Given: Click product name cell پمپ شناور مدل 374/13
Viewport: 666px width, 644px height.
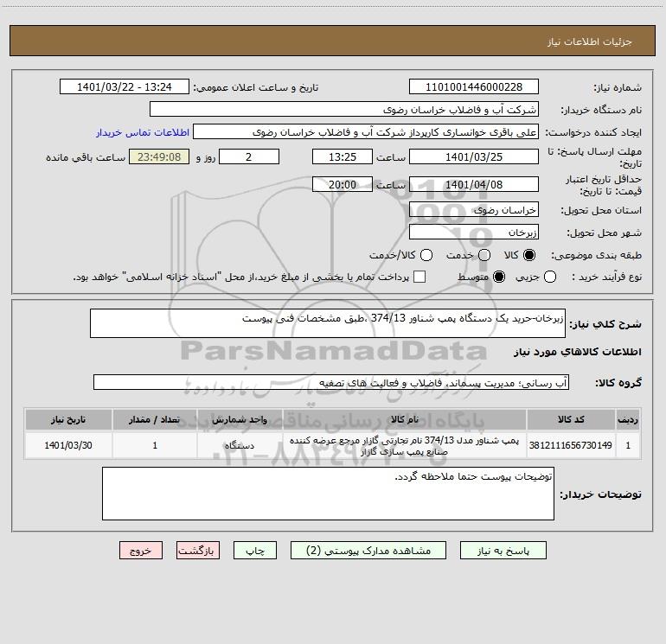Looking at the screenshot, I should click(405, 445).
